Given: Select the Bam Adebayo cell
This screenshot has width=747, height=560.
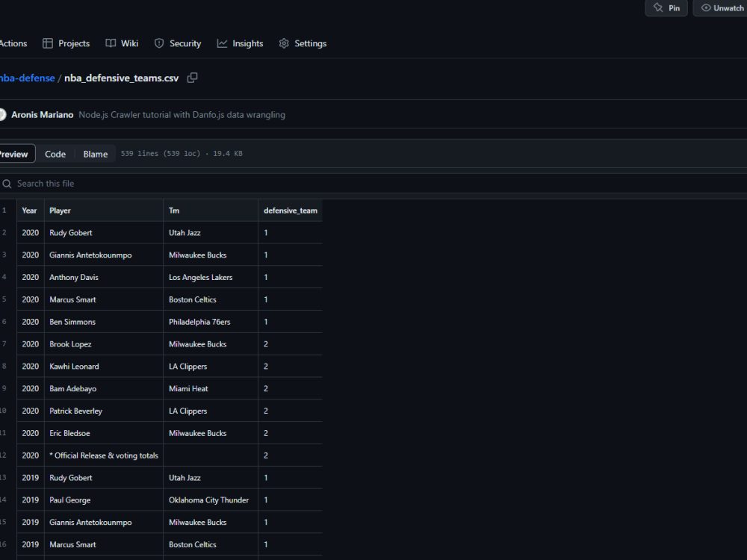Looking at the screenshot, I should [x=104, y=388].
